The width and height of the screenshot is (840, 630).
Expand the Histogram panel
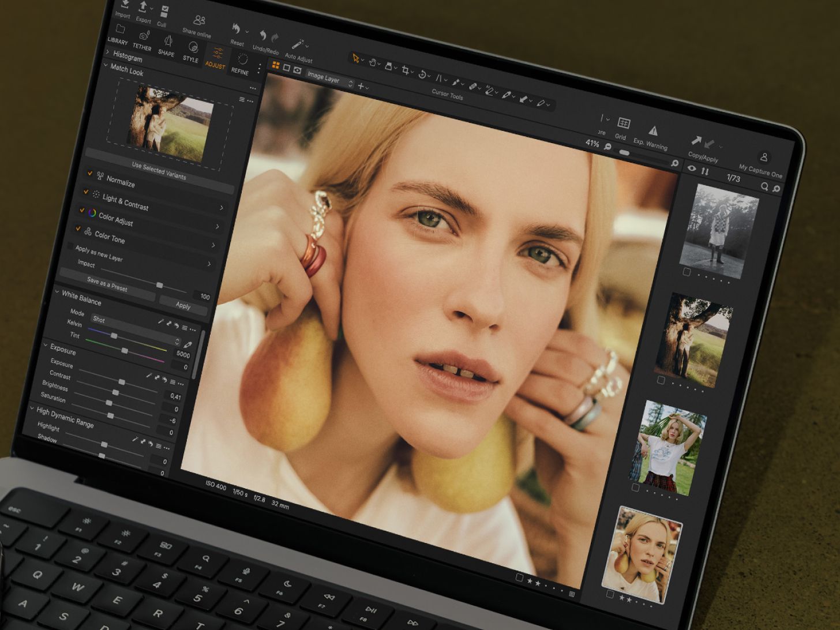(x=107, y=52)
